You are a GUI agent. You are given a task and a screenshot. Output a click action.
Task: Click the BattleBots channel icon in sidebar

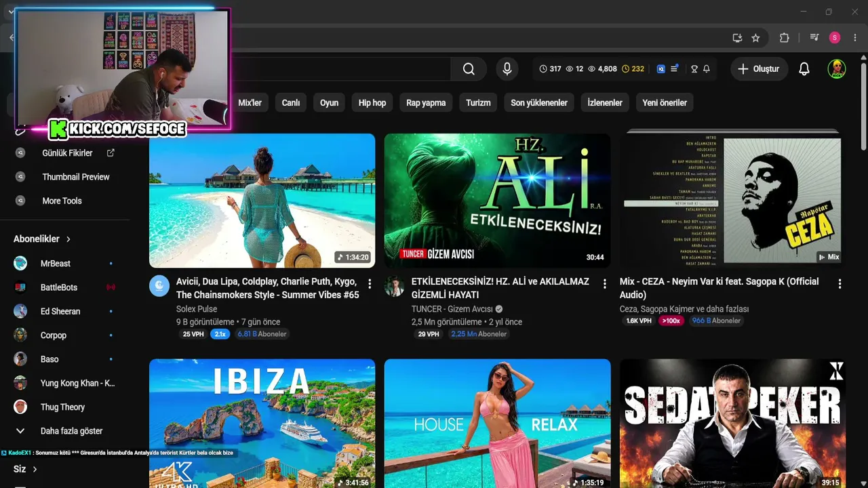20,287
